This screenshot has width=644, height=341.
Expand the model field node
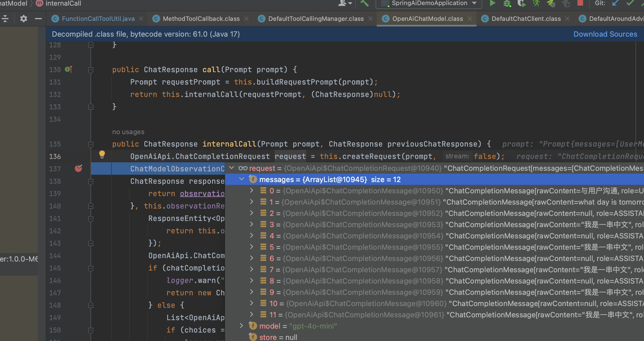tap(241, 326)
